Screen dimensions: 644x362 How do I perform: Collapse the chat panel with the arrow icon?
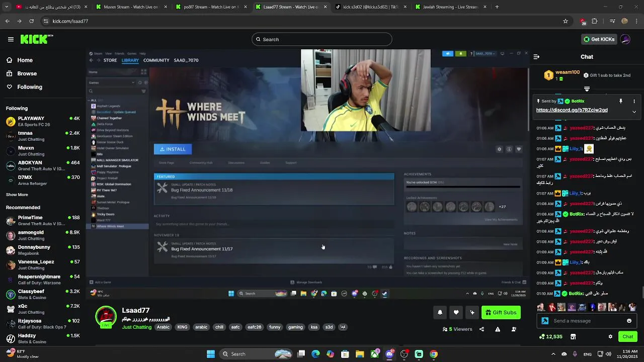[x=536, y=57]
